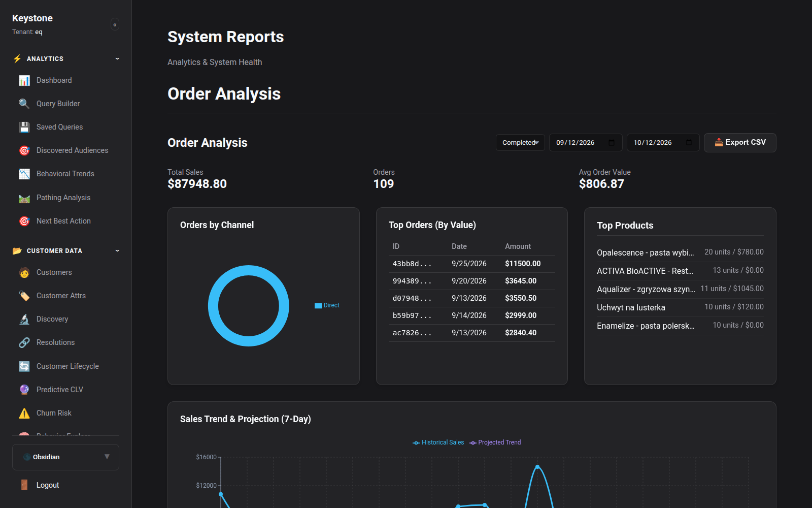Toggle the Historical Sales legend series
The image size is (812, 508).
[x=438, y=442]
